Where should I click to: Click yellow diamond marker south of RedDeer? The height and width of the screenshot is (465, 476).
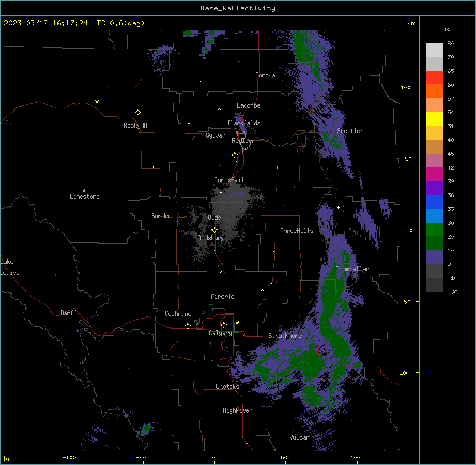(x=235, y=155)
